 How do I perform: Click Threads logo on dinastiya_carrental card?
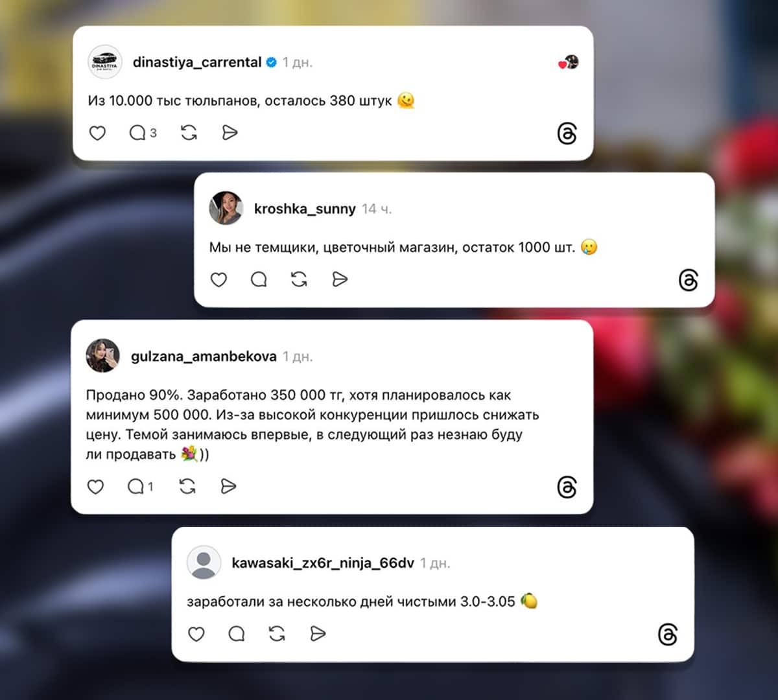[567, 134]
